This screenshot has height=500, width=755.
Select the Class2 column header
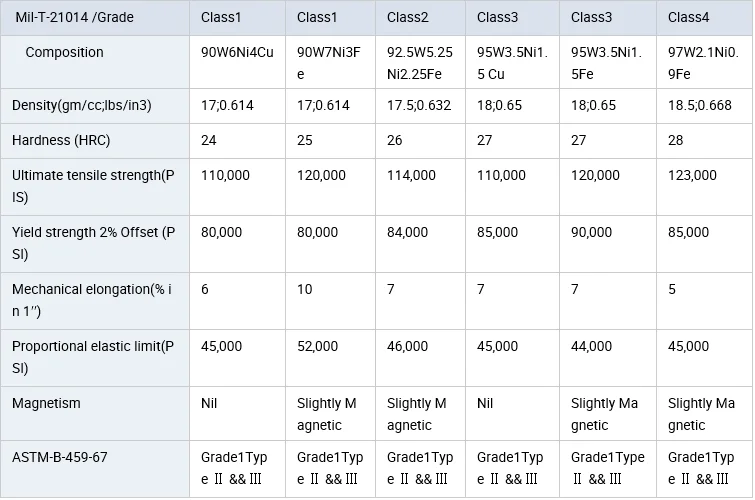408,17
